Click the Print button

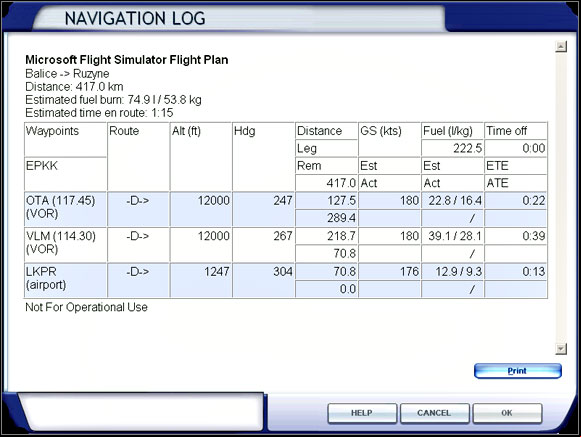point(518,371)
